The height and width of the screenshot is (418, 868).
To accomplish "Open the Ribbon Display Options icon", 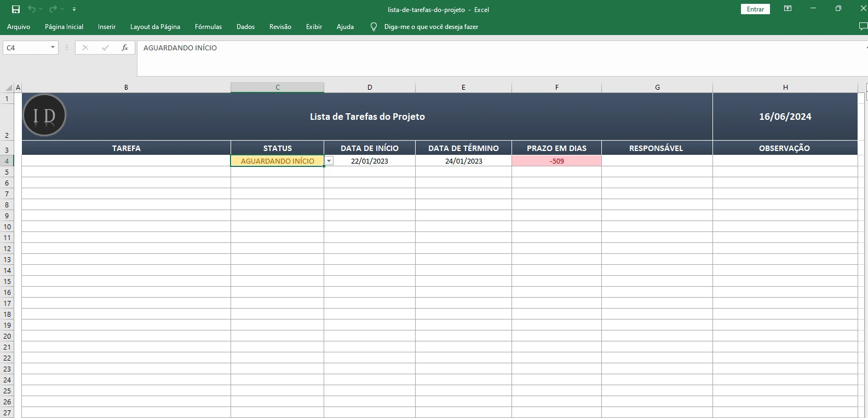I will coord(787,9).
